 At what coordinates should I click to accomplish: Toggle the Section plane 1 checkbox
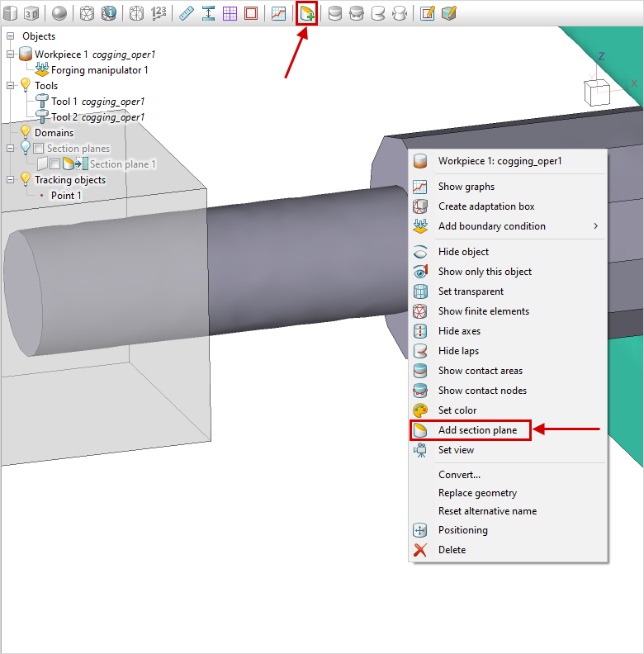click(54, 164)
